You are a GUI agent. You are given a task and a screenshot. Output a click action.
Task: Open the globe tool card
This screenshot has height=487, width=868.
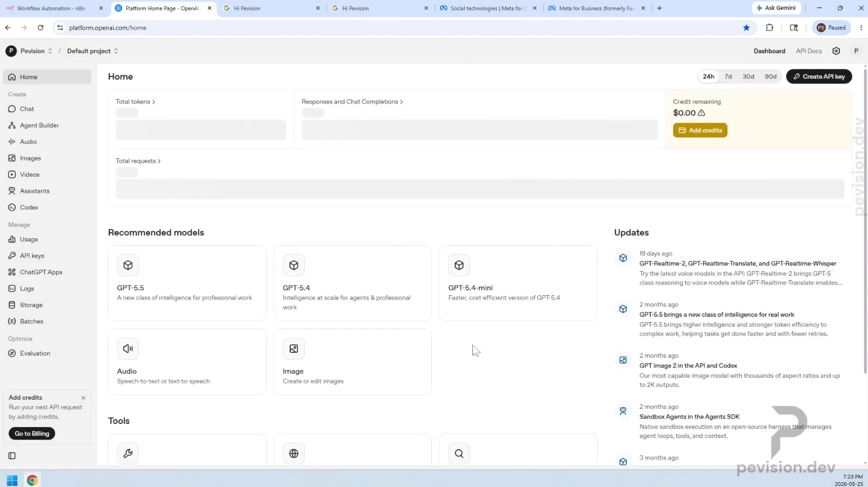tap(353, 450)
